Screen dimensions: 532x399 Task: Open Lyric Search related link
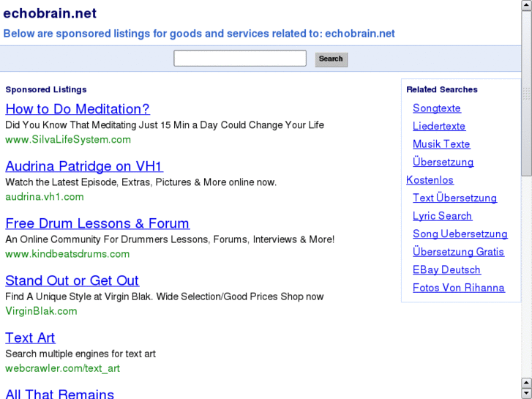click(442, 216)
